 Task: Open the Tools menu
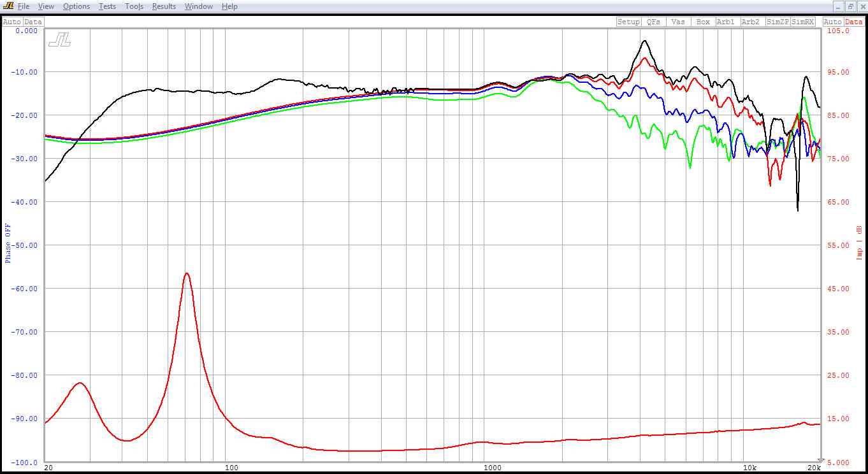tap(134, 6)
